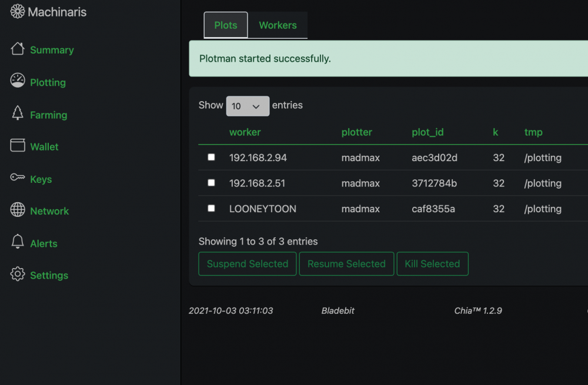The width and height of the screenshot is (588, 385).
Task: Open the Show entries count dropdown
Action: (248, 106)
